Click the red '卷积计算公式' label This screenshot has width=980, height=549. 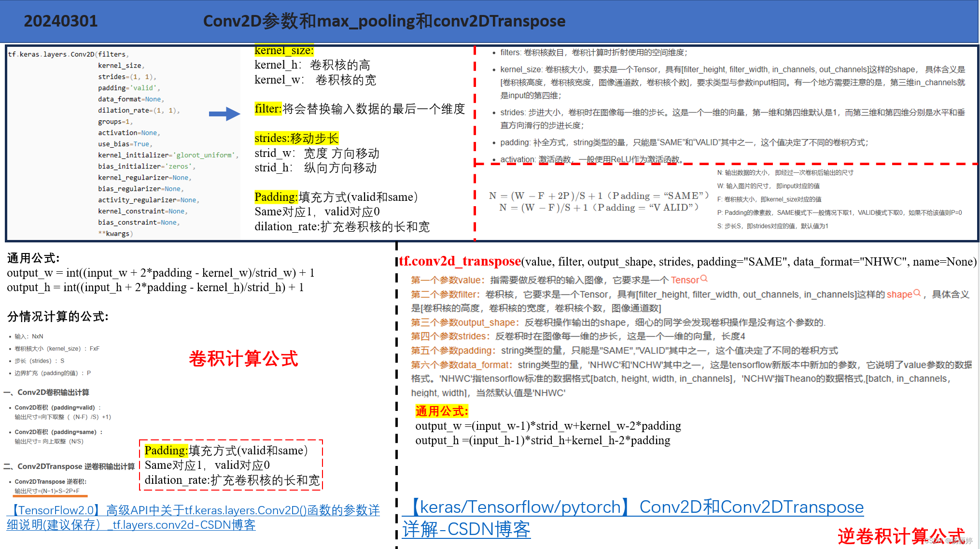(x=244, y=359)
